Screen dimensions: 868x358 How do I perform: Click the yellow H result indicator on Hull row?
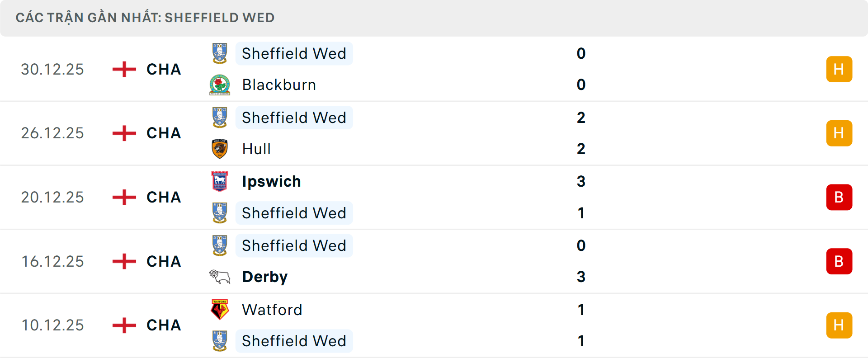click(839, 133)
